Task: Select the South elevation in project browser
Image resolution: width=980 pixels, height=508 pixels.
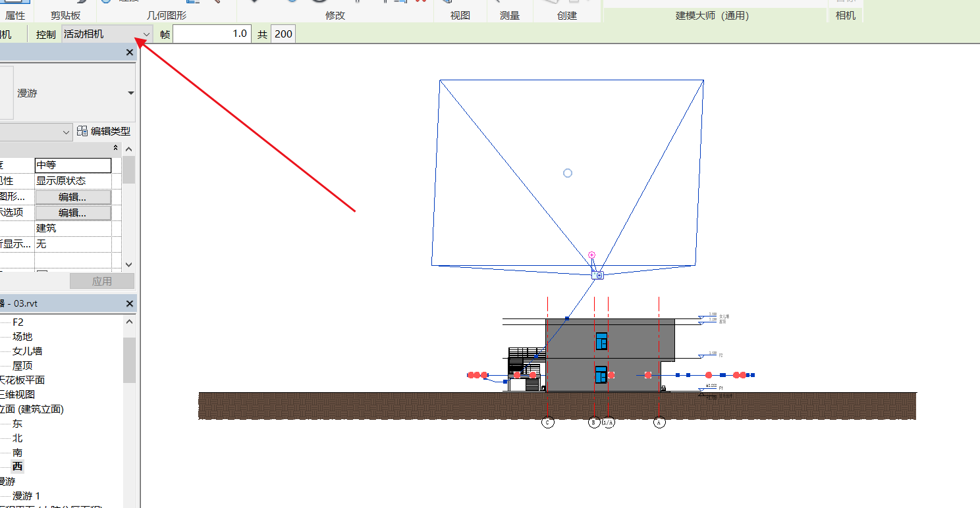Action: (x=18, y=453)
